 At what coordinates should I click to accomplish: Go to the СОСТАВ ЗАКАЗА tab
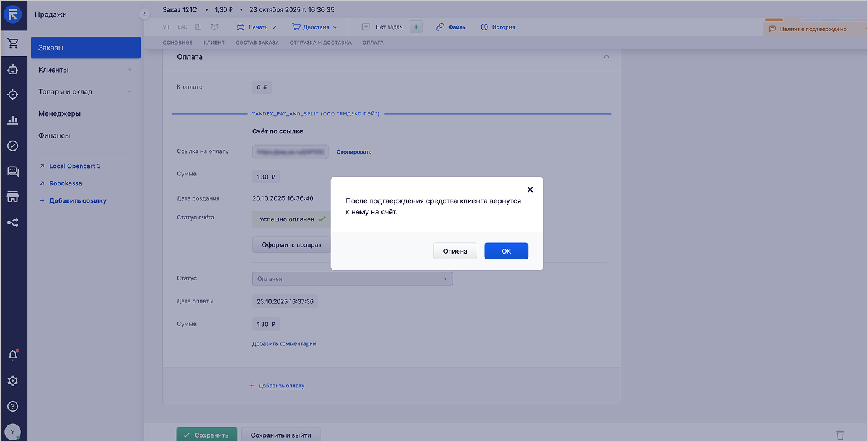click(x=257, y=43)
